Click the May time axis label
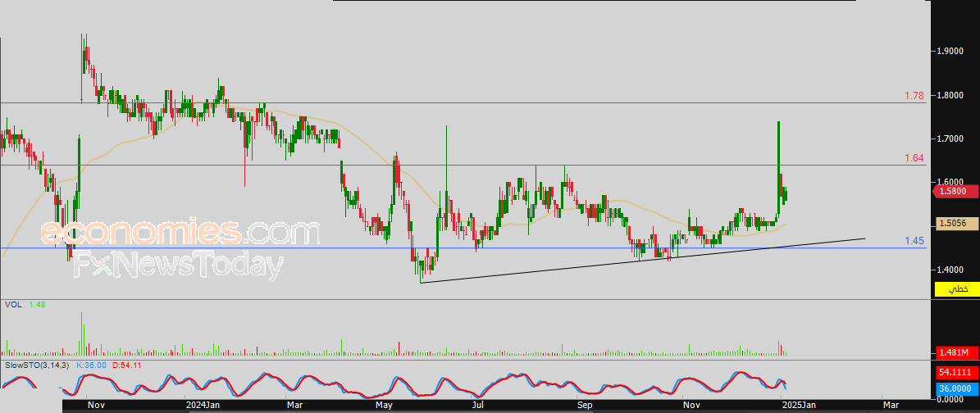The width and height of the screenshot is (980, 413). [385, 406]
